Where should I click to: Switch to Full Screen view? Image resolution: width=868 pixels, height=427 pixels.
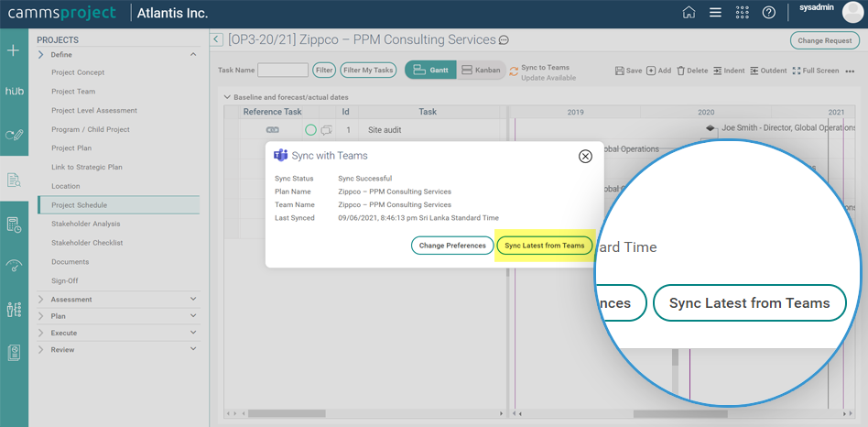click(x=816, y=71)
